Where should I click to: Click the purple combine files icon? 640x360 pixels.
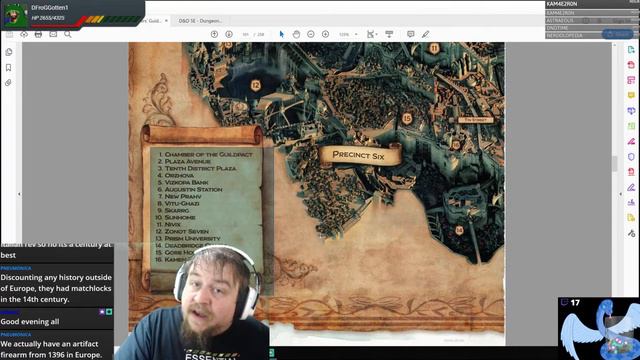coord(631,111)
